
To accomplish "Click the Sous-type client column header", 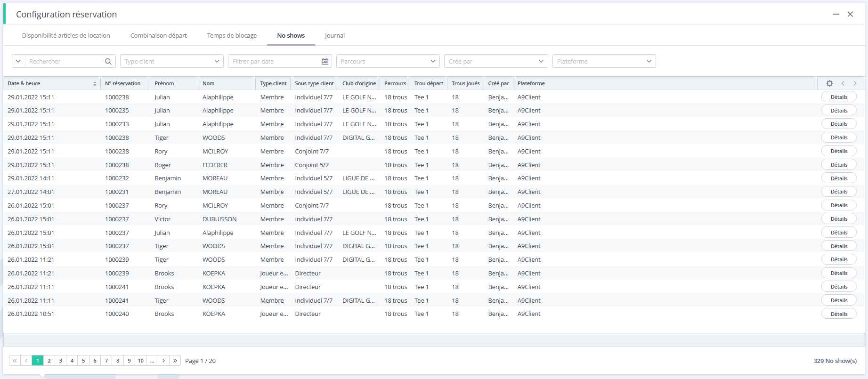I will click(315, 83).
